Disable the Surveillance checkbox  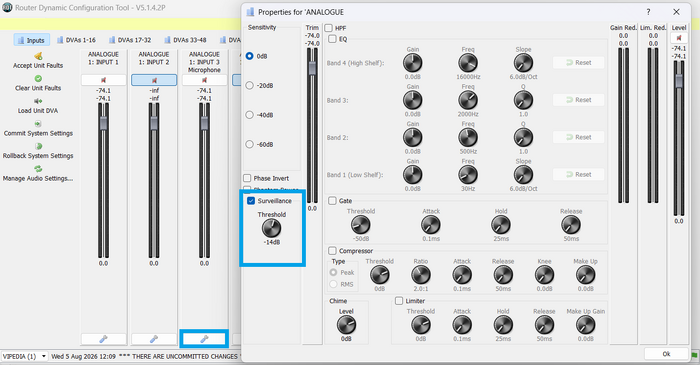coord(251,201)
